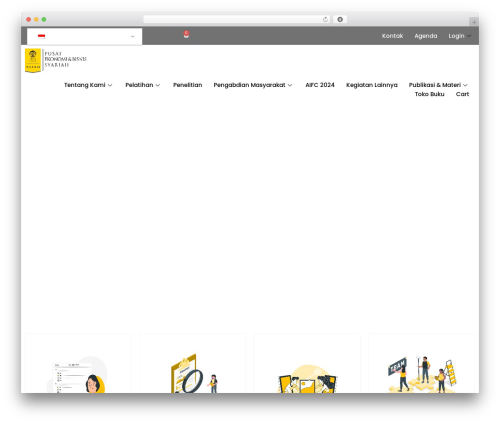Open the card with clipboard and magnifier illustration

[x=193, y=363]
